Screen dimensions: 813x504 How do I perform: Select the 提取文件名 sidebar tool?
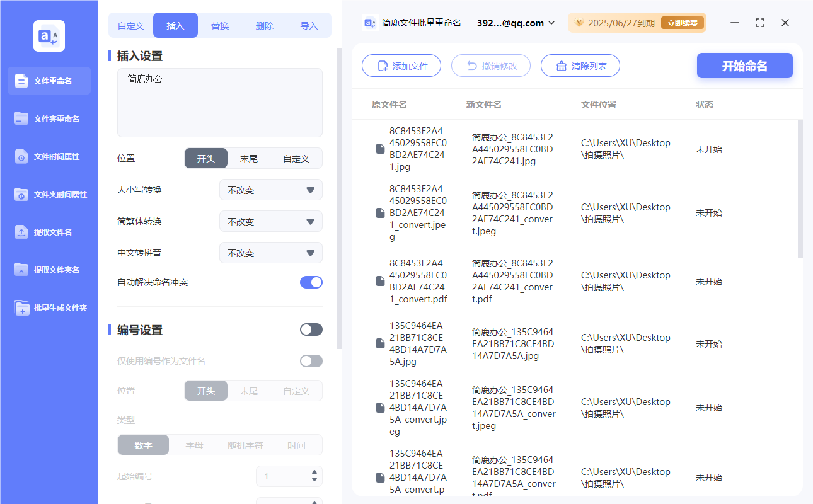(48, 232)
